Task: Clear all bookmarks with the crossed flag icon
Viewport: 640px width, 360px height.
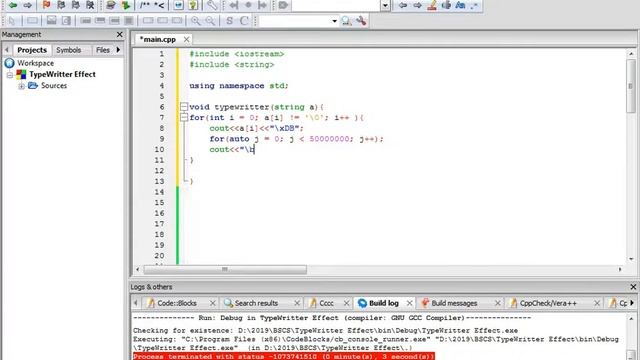Action: click(x=90, y=5)
